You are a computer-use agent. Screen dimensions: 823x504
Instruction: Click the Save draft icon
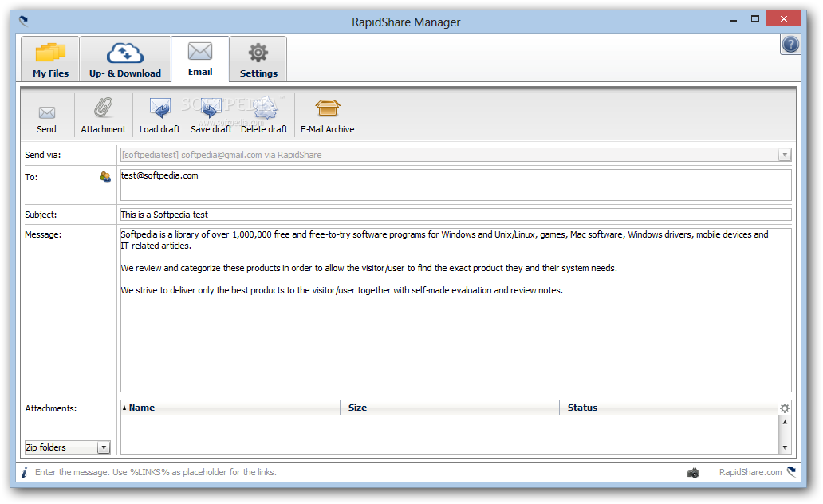tap(211, 108)
